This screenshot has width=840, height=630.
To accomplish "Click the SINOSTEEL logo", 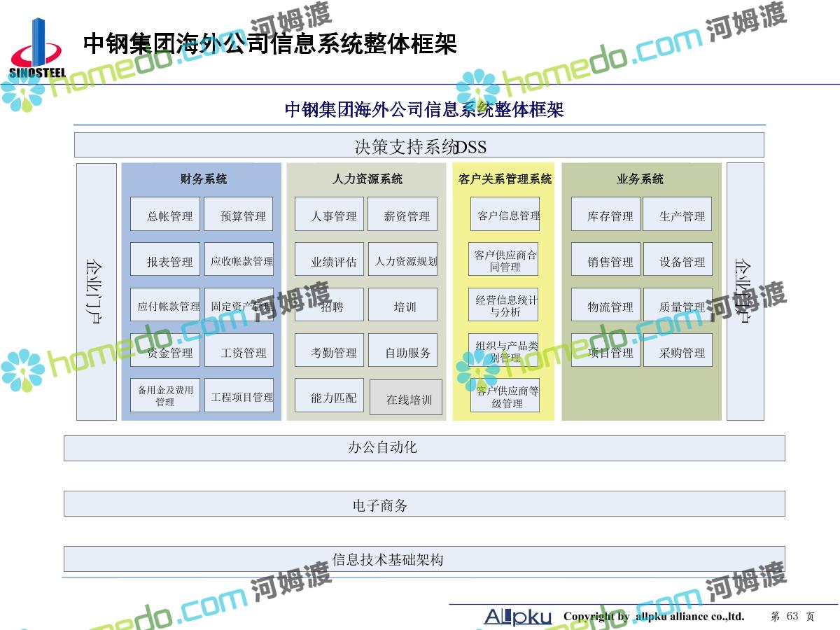I will pos(37,49).
